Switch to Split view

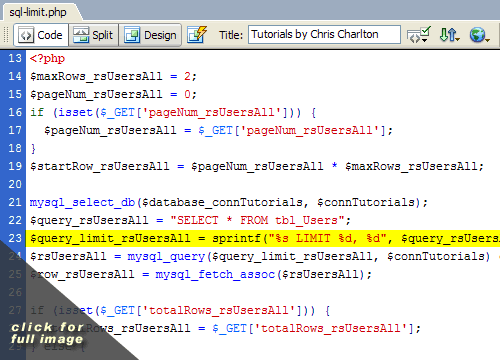(94, 35)
